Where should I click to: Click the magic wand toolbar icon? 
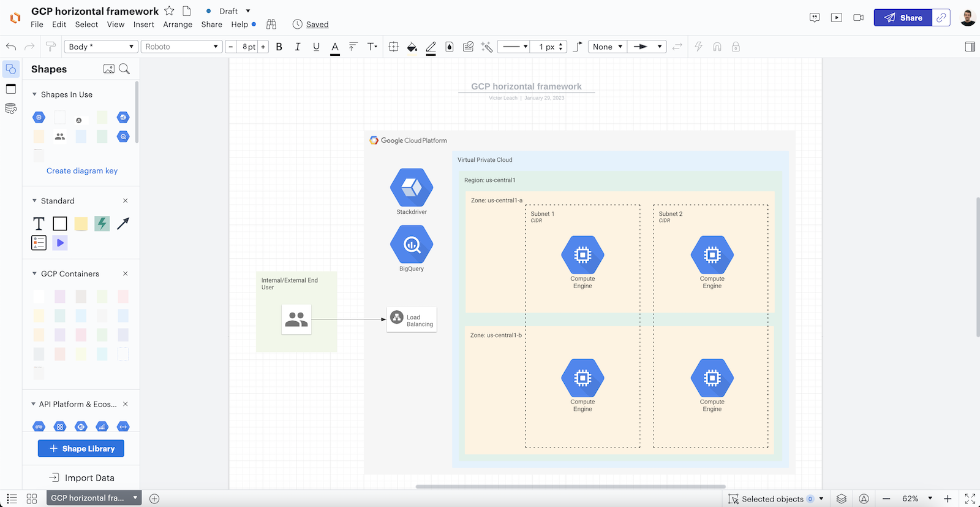[x=487, y=47]
